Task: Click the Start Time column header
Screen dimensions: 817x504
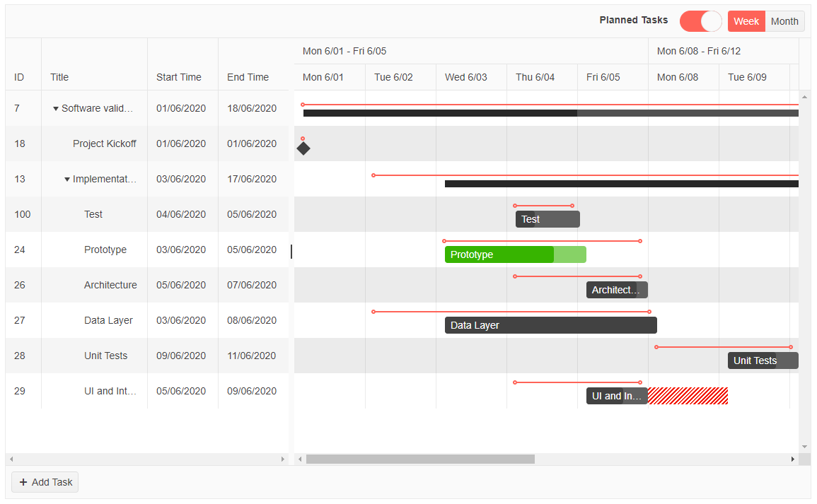Action: tap(179, 77)
